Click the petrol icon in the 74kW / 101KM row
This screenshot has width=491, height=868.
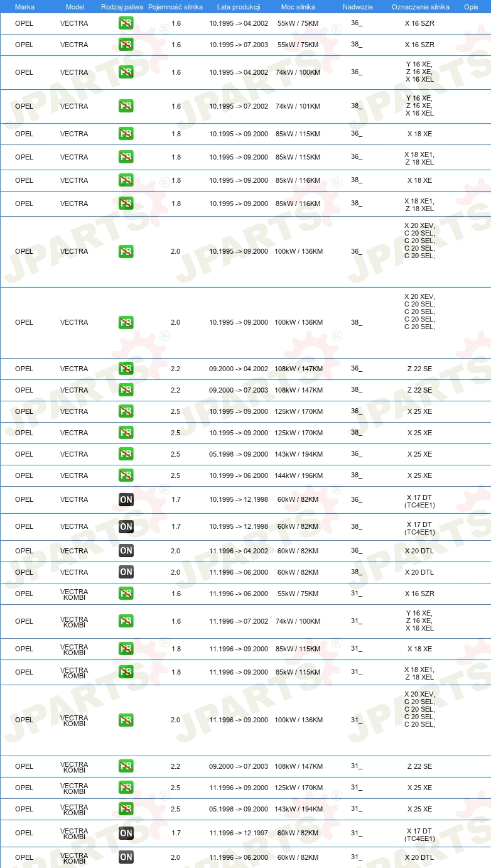tap(126, 106)
